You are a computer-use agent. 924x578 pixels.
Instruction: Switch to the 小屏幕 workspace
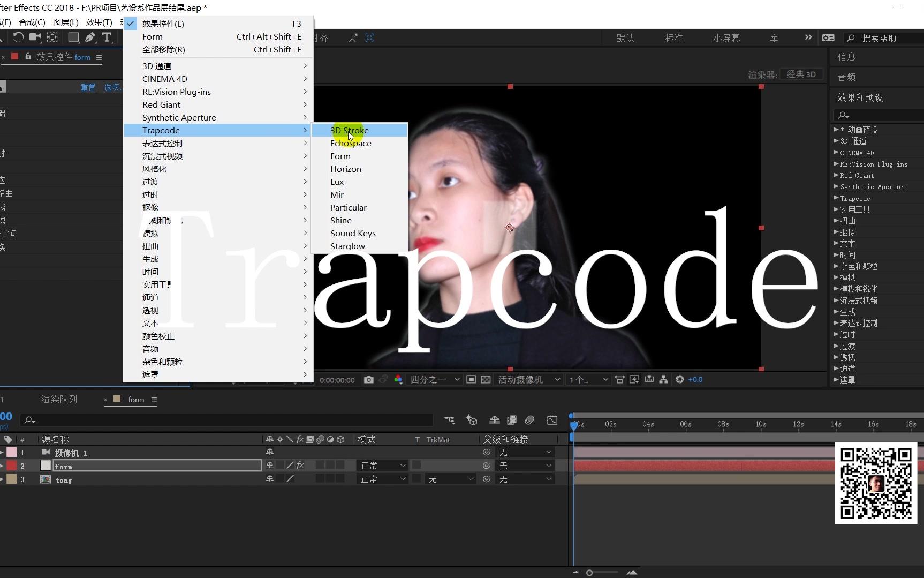pos(726,38)
